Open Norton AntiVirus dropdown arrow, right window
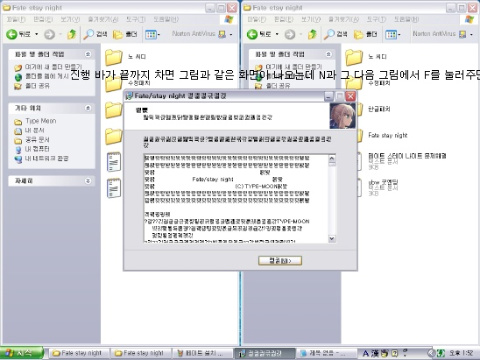Screen dimensions: 480x360 [471, 34]
